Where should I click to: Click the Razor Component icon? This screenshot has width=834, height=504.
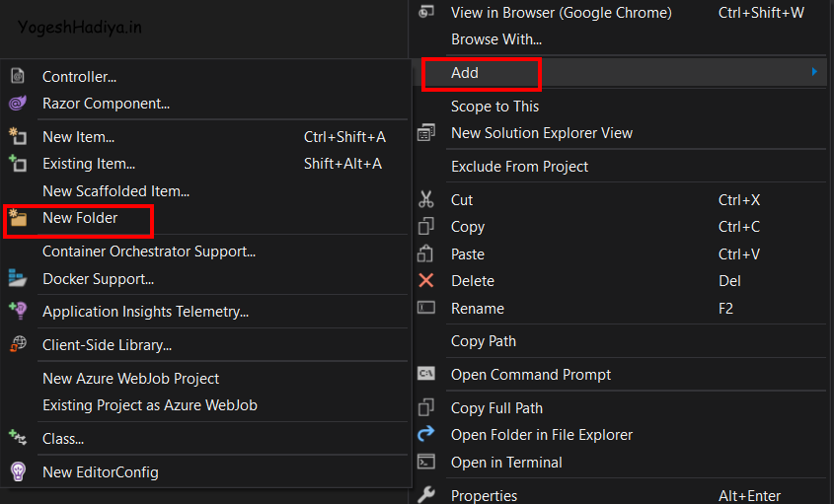click(x=18, y=103)
